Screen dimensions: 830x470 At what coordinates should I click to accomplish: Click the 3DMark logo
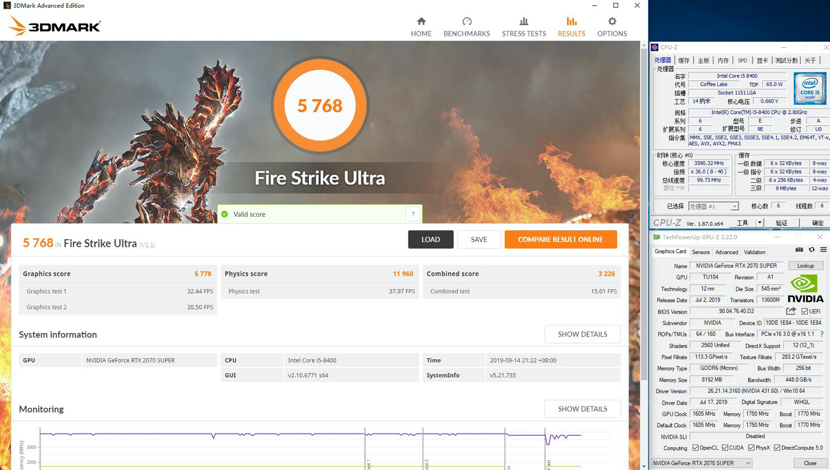tap(55, 26)
